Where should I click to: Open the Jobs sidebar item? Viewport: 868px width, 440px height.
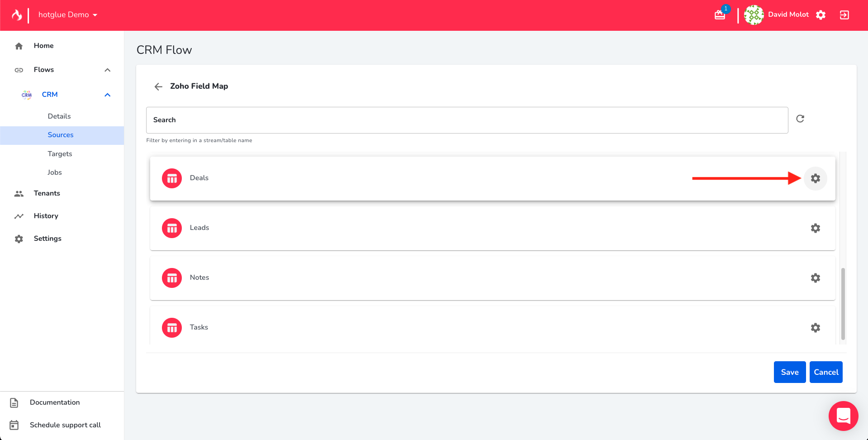click(55, 172)
